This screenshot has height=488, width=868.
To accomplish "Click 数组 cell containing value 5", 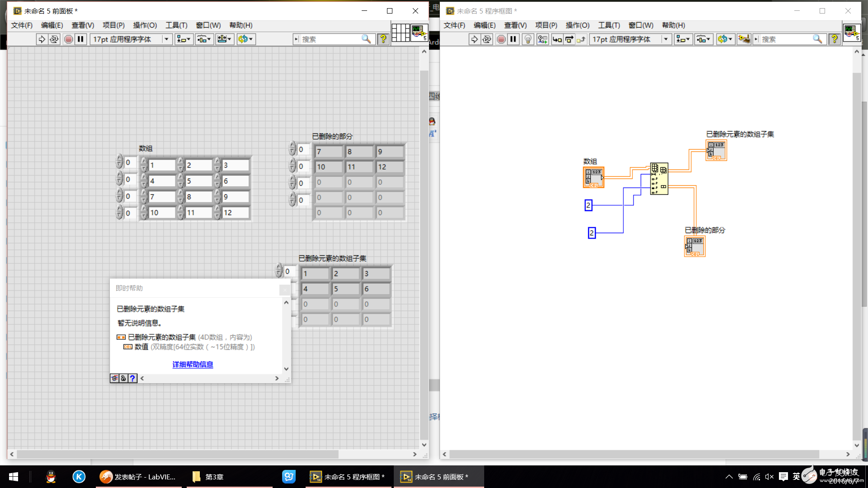I will tap(198, 181).
